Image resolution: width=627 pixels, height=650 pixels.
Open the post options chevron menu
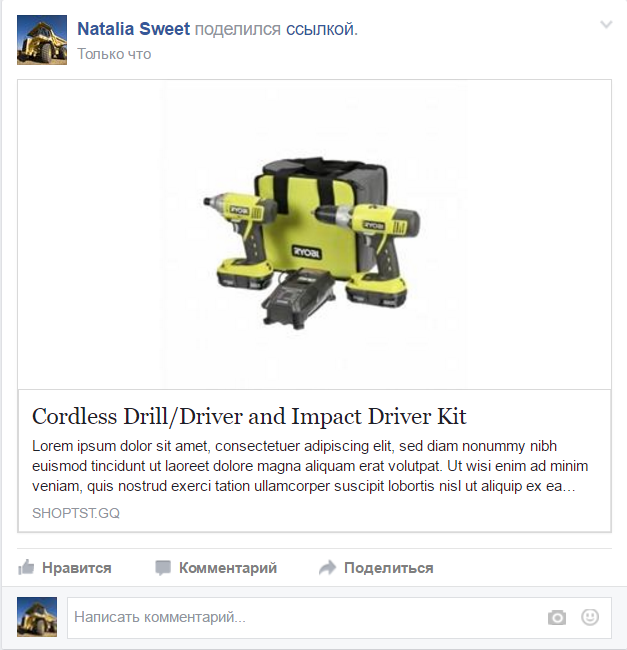click(606, 24)
